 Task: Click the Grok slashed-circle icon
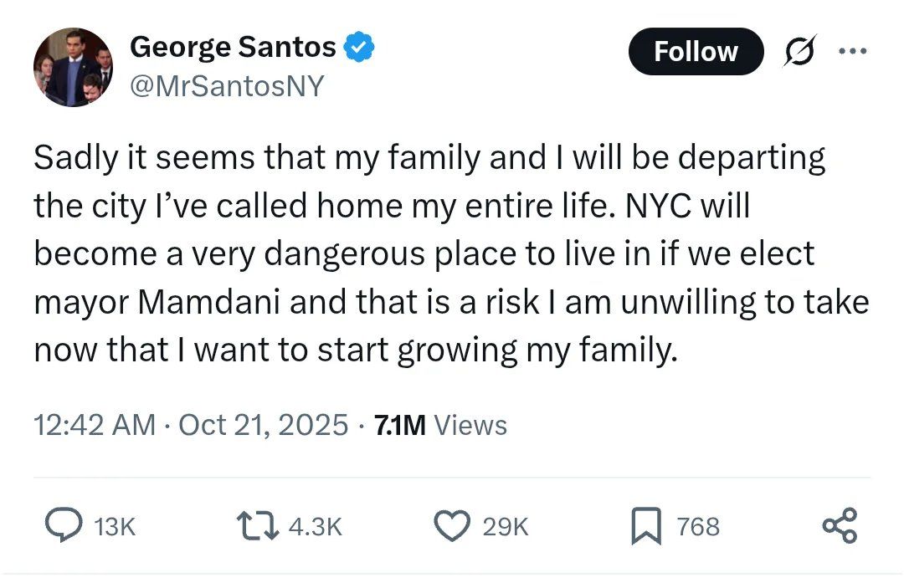[800, 52]
